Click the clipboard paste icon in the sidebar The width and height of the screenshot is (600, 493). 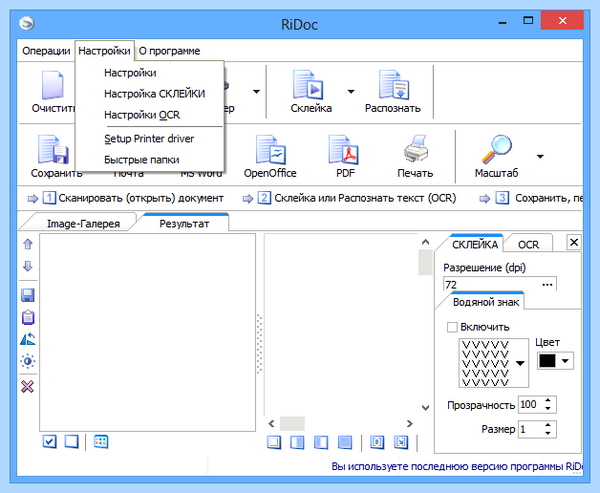[x=28, y=317]
